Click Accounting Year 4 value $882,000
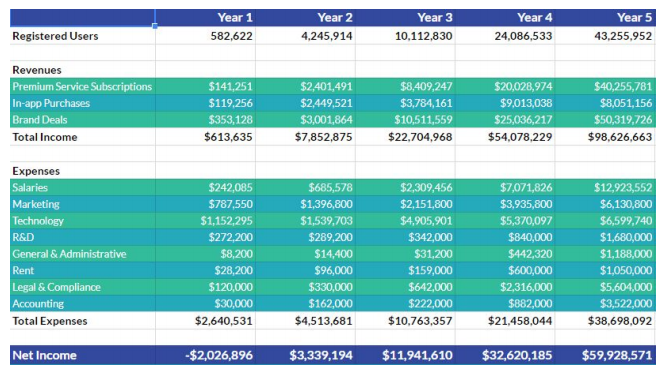The image size is (668, 378). click(x=505, y=303)
